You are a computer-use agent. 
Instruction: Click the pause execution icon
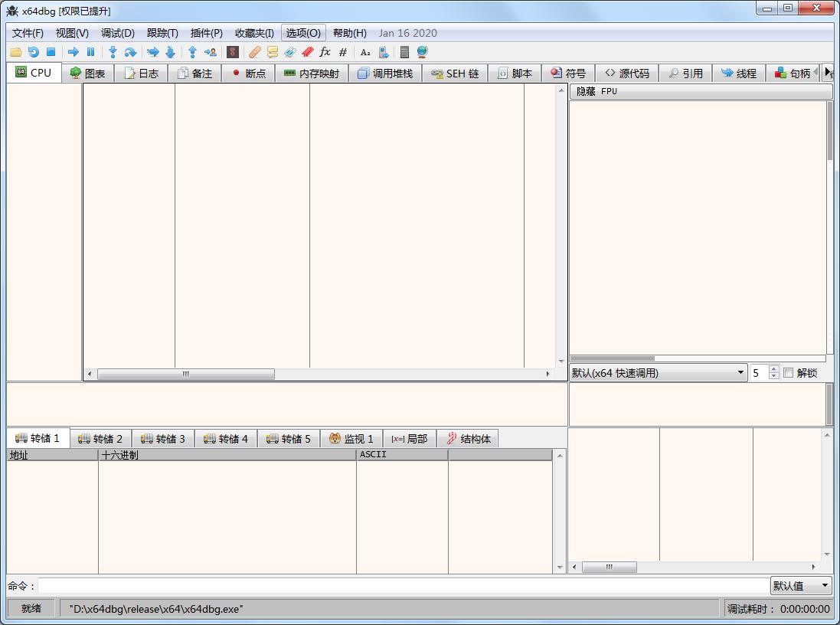(x=90, y=52)
